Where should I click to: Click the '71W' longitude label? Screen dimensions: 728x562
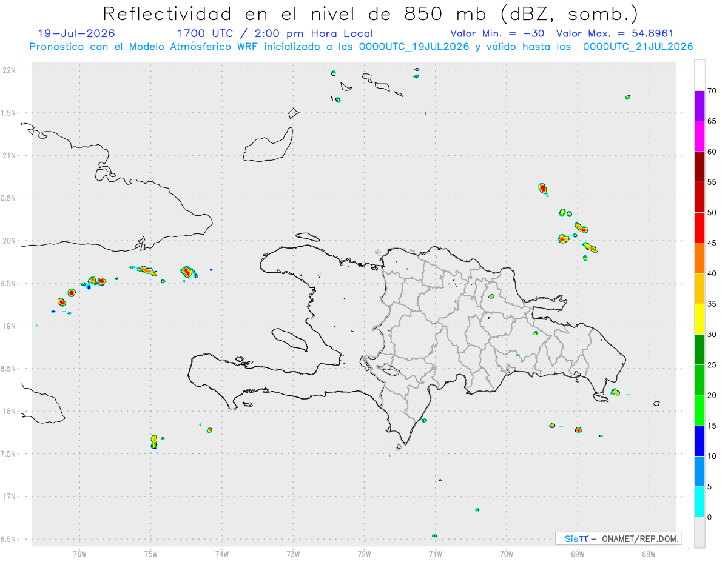coord(435,554)
